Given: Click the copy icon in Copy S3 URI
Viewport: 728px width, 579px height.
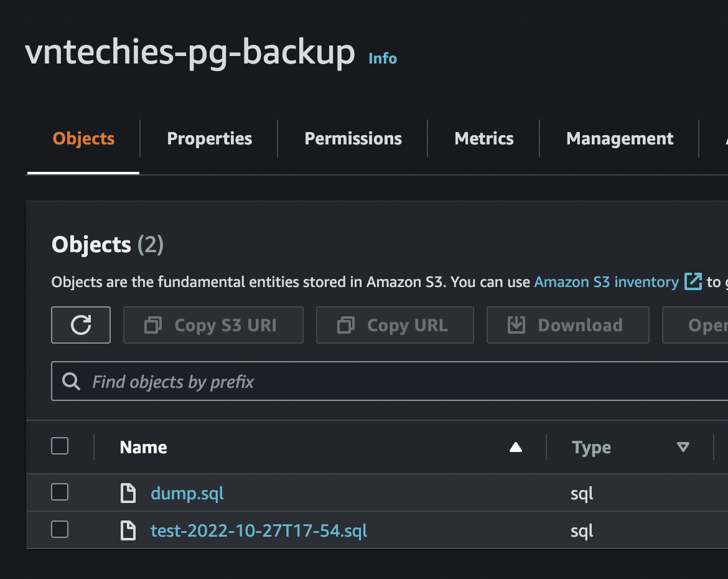Looking at the screenshot, I should pos(152,325).
